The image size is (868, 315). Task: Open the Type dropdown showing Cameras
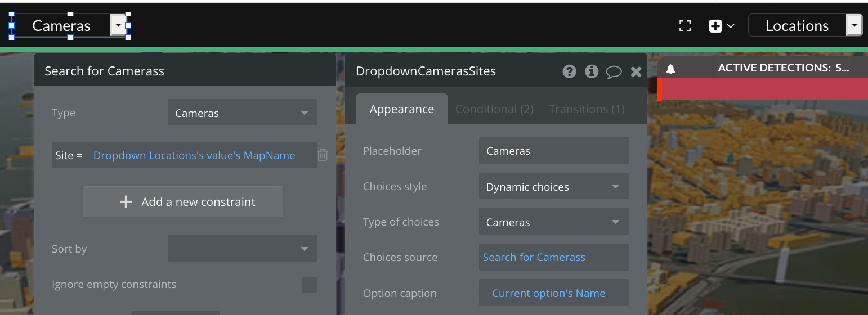tap(243, 112)
